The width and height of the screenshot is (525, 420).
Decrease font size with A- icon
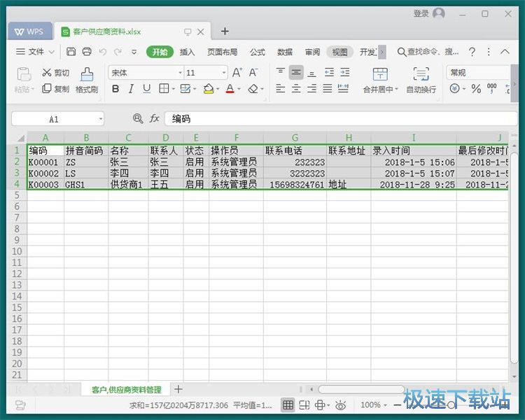pyautogui.click(x=253, y=72)
